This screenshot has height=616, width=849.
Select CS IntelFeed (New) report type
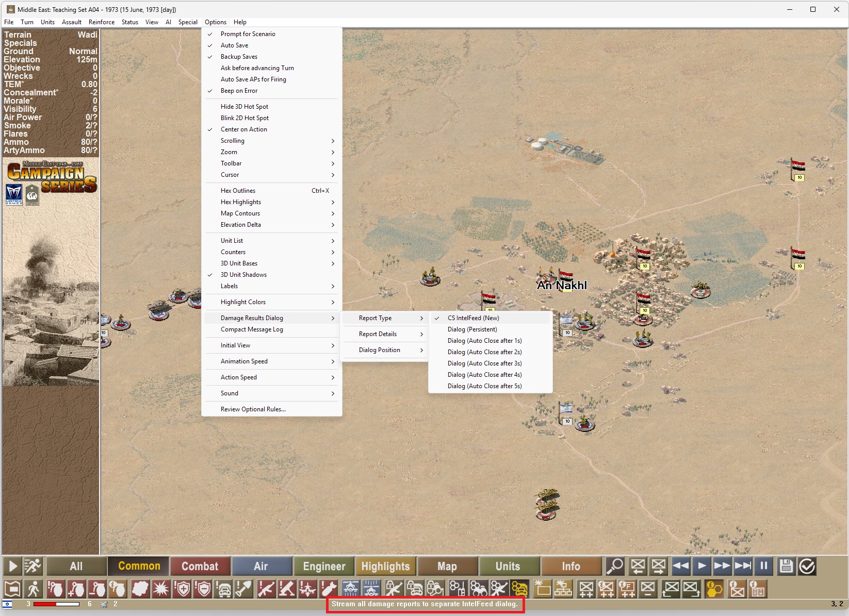tap(491, 318)
